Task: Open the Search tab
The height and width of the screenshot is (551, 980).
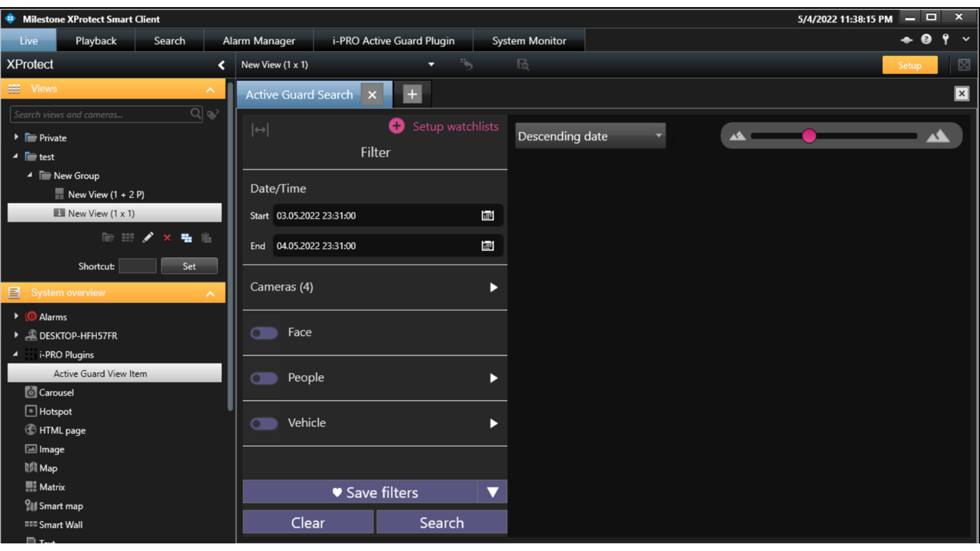Action: coord(169,40)
